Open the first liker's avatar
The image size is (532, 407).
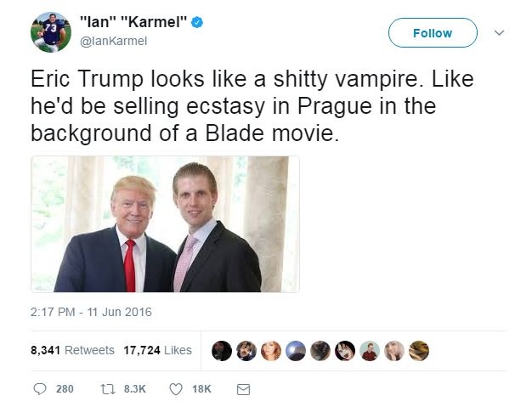222,351
